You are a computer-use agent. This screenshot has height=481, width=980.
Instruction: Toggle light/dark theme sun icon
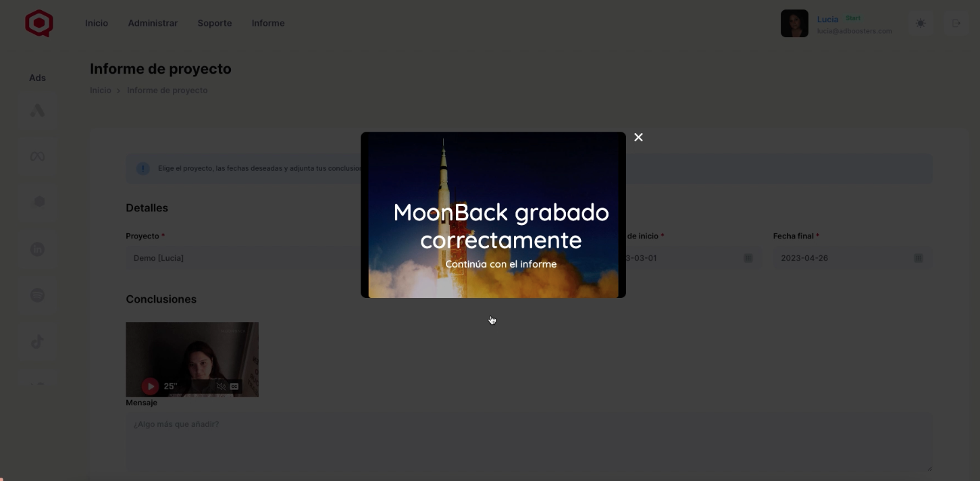(x=921, y=23)
